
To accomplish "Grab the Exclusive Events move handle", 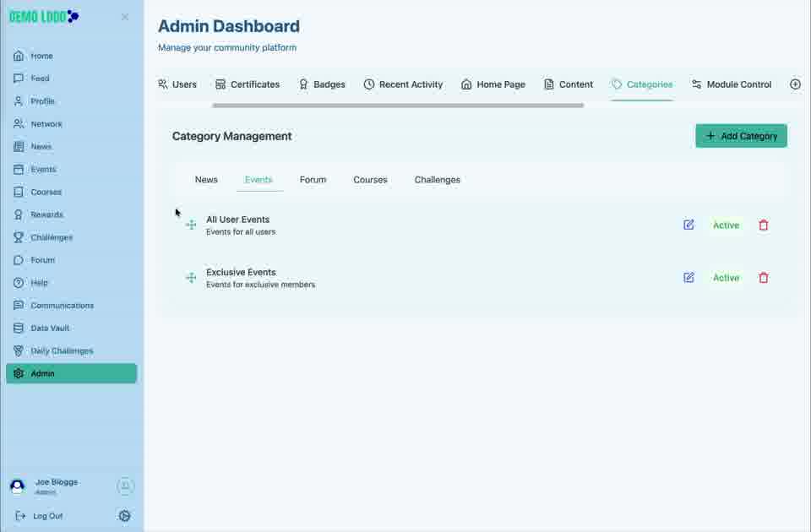I will [x=191, y=278].
